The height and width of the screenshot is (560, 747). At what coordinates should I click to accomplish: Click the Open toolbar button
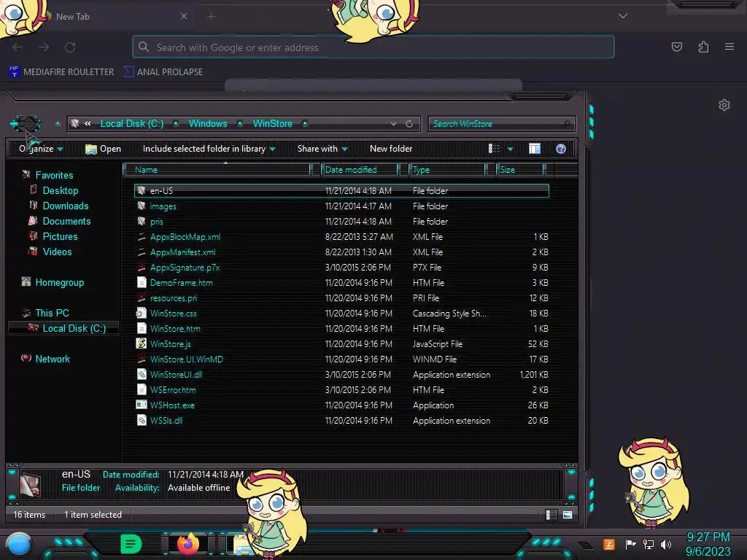tap(103, 149)
